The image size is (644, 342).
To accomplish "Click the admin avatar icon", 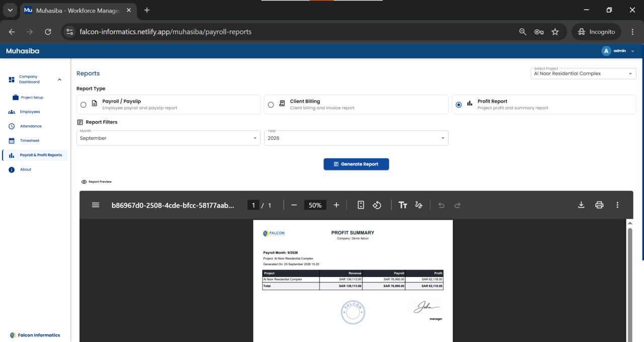I will click(x=606, y=51).
